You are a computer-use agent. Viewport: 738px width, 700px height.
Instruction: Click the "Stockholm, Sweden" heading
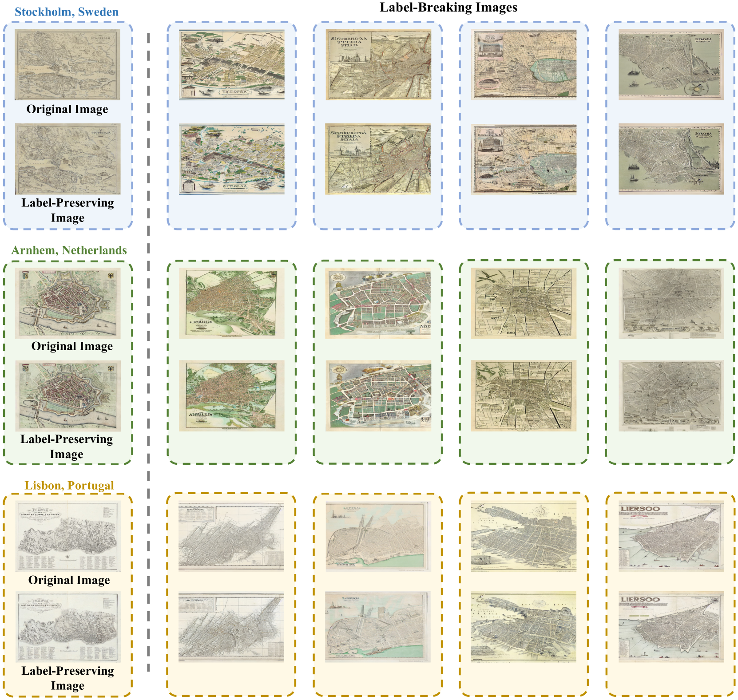[x=67, y=12]
